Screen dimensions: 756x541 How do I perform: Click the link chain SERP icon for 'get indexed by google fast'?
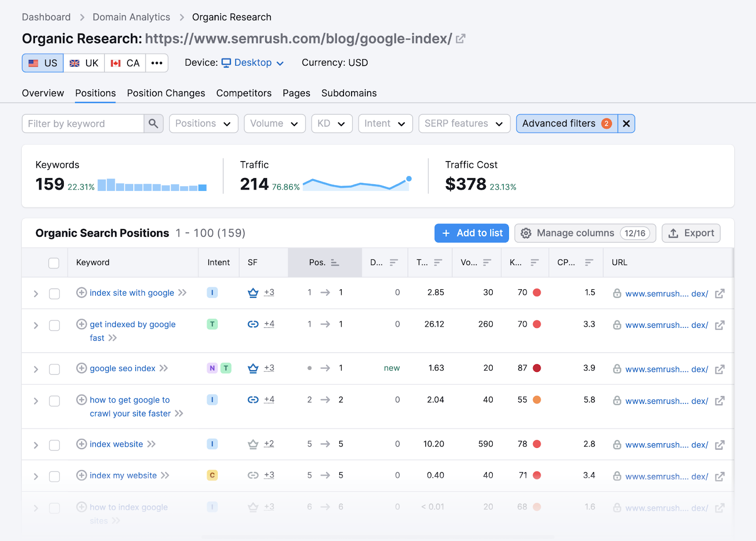pos(253,324)
